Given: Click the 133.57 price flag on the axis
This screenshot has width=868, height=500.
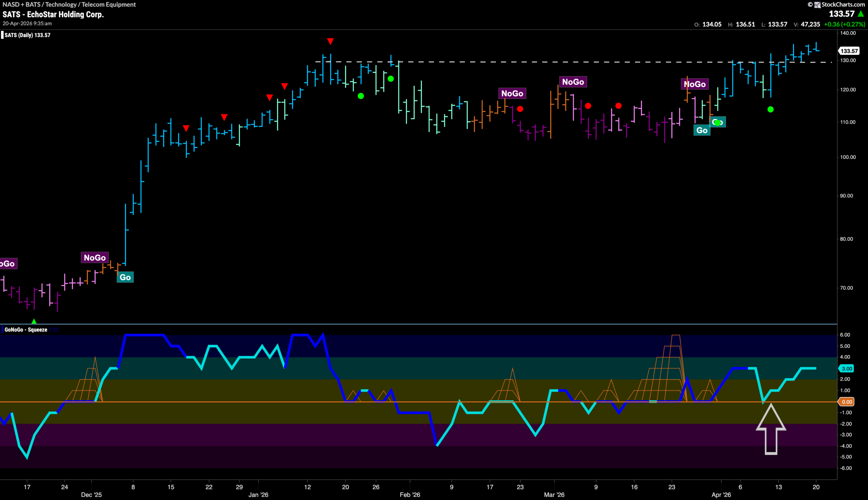Looking at the screenshot, I should pos(849,51).
